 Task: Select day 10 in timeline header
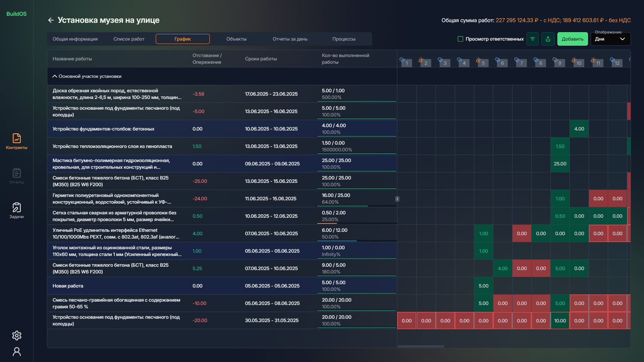(579, 63)
